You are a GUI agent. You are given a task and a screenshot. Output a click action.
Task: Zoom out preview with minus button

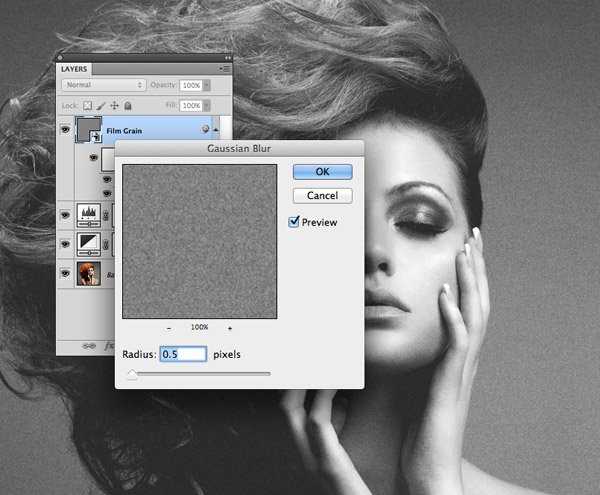168,328
